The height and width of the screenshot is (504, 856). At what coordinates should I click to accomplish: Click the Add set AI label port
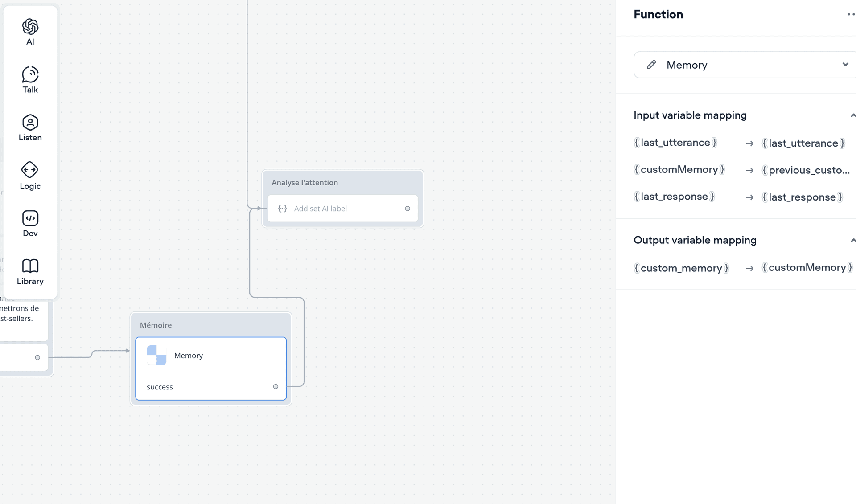pyautogui.click(x=407, y=209)
